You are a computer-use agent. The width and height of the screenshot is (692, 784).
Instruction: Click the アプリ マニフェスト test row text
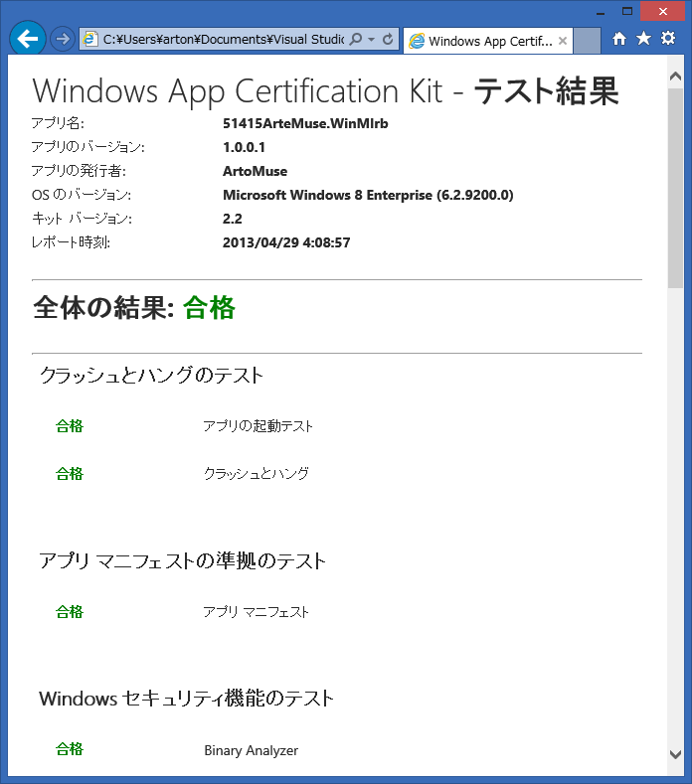[x=257, y=612]
